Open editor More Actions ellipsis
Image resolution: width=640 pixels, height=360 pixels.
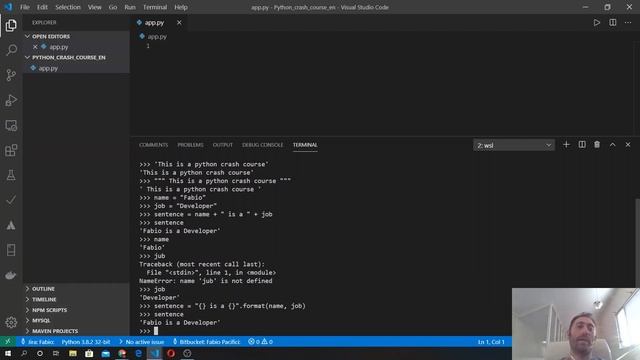[628, 22]
